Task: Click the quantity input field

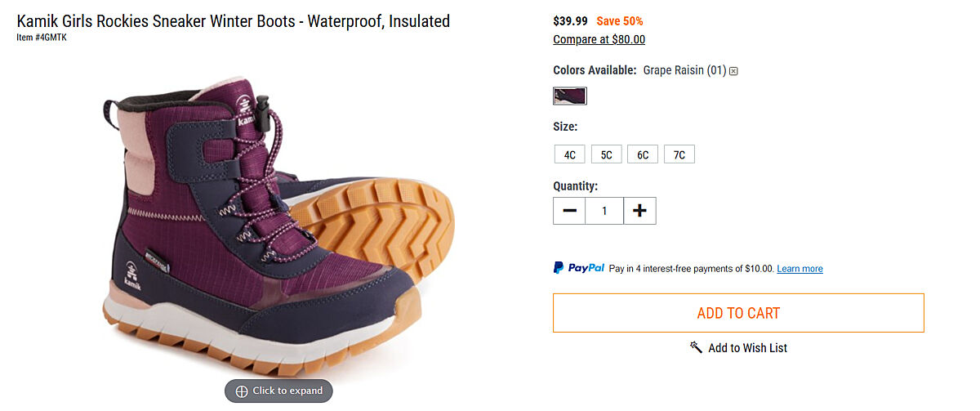Action: click(604, 211)
